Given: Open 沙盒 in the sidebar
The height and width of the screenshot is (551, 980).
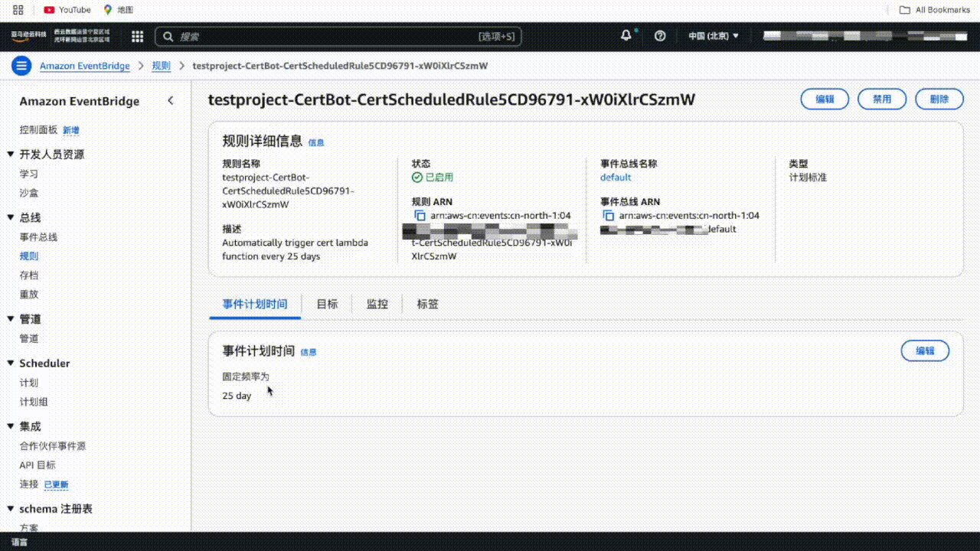Looking at the screenshot, I should point(28,193).
